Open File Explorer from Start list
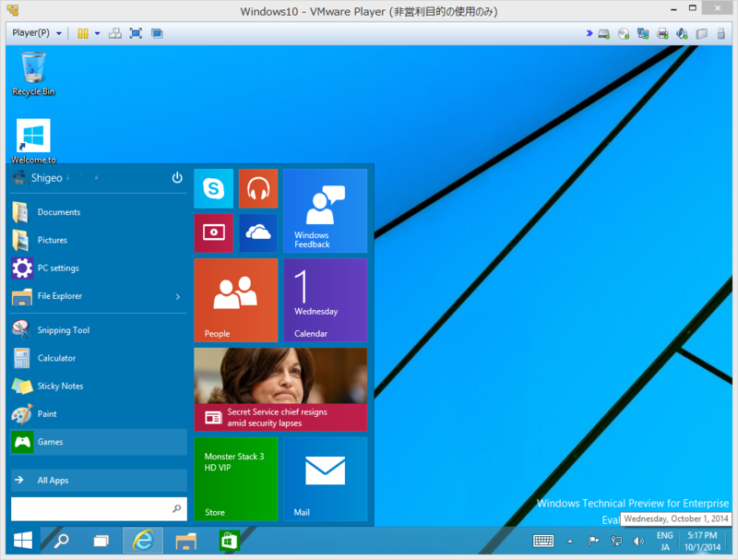The width and height of the screenshot is (738, 560). tap(89, 296)
